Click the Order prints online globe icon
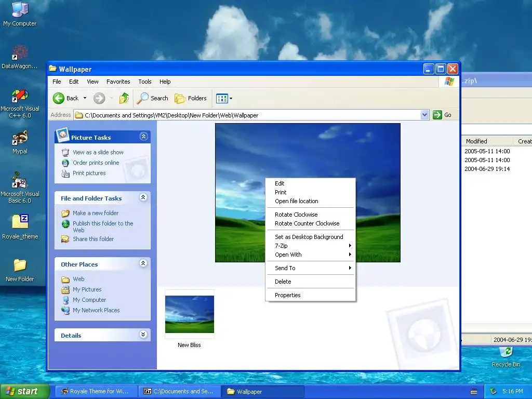532x399 pixels. click(65, 163)
